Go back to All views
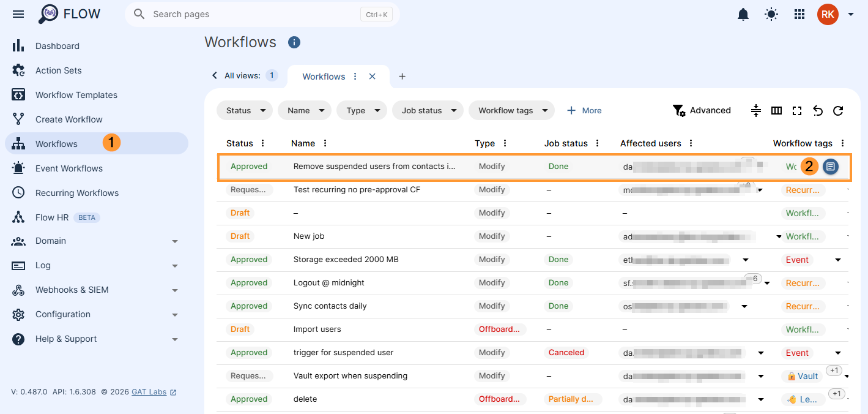This screenshot has width=868, height=414. pyautogui.click(x=243, y=75)
